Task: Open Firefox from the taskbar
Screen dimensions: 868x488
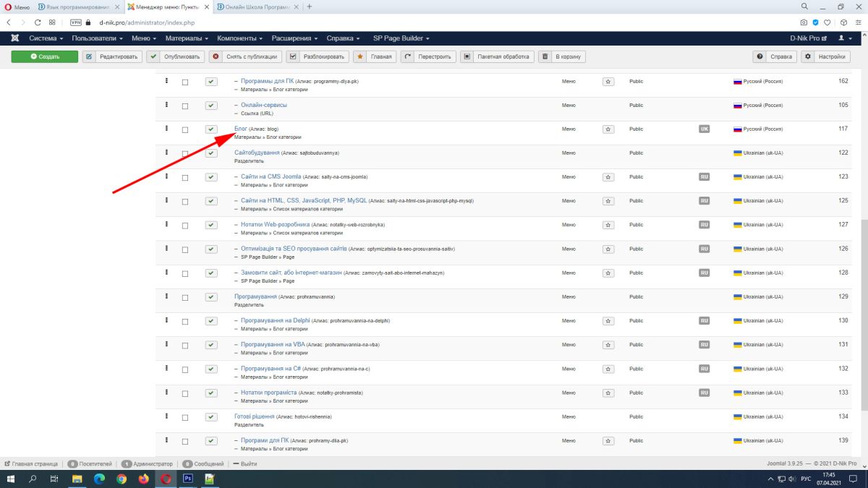Action: [x=143, y=479]
